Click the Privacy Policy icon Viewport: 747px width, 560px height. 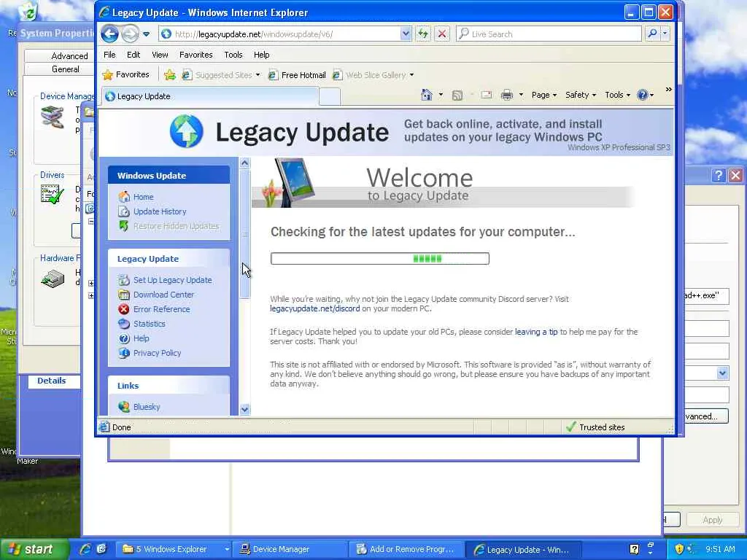(x=124, y=353)
